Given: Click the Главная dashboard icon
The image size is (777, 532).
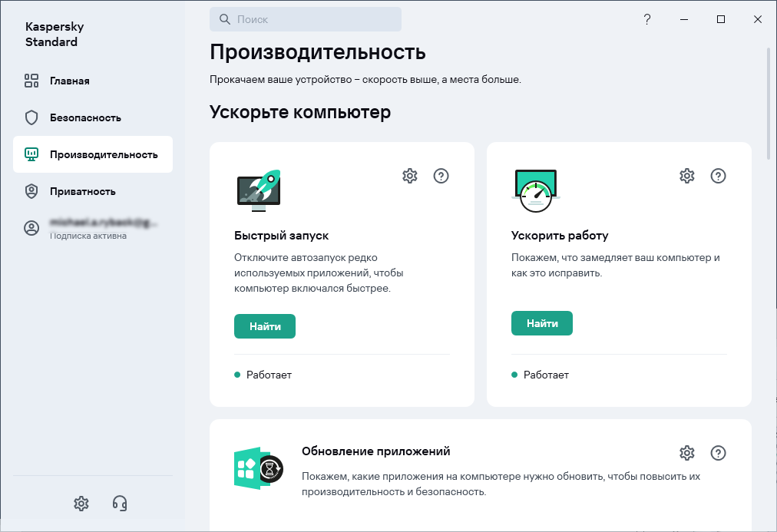Looking at the screenshot, I should point(31,81).
